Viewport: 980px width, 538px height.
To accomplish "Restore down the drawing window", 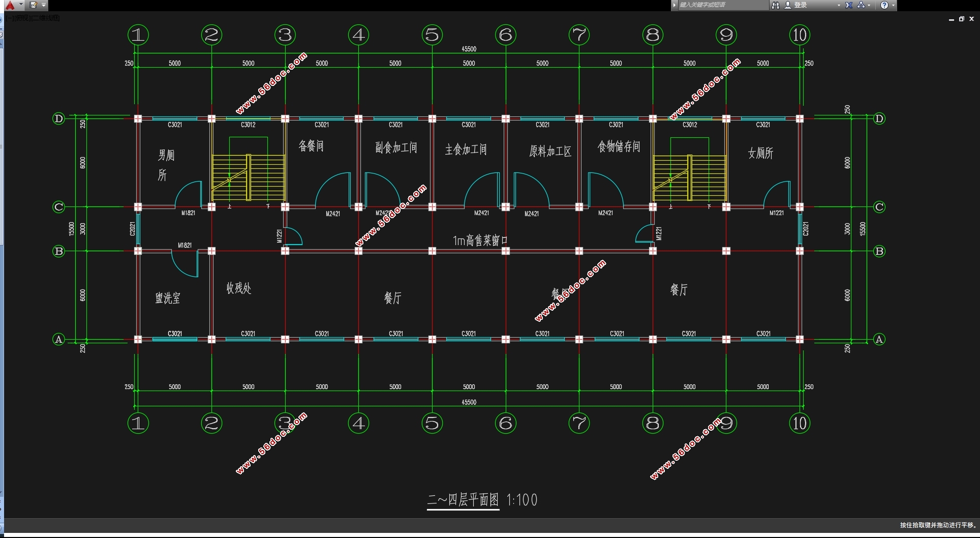I will click(x=961, y=19).
